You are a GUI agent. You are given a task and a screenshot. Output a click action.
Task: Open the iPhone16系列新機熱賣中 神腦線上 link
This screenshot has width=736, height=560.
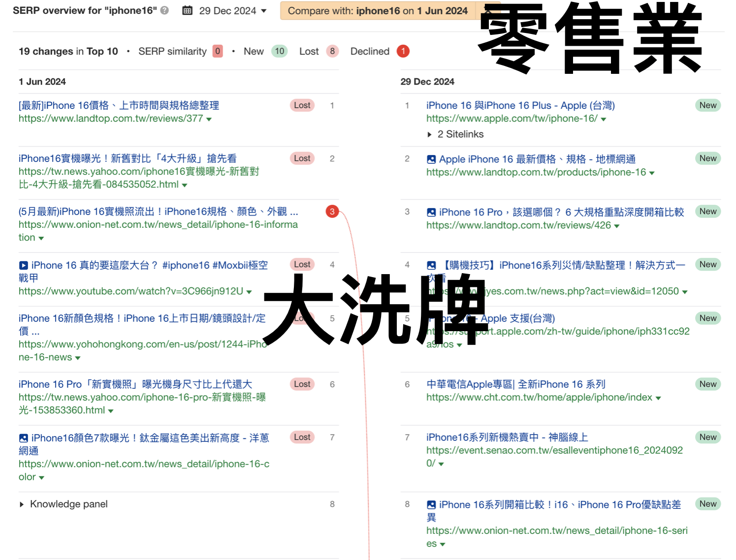coord(507,437)
